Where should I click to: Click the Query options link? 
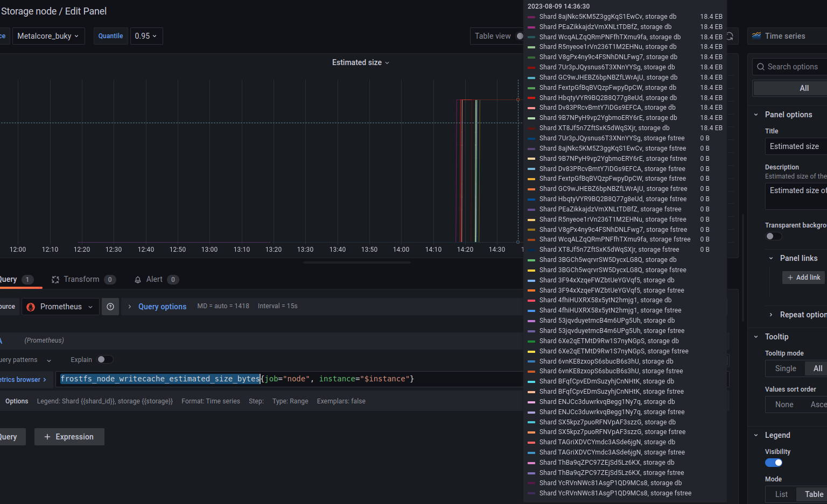(162, 307)
